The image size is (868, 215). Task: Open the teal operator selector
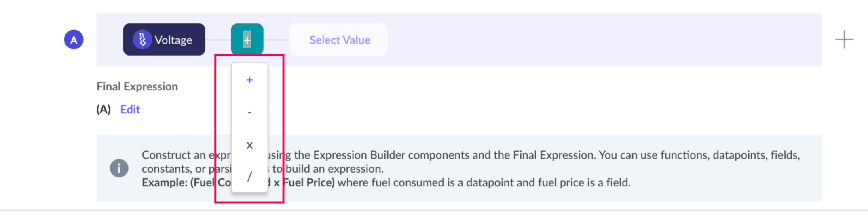(247, 40)
